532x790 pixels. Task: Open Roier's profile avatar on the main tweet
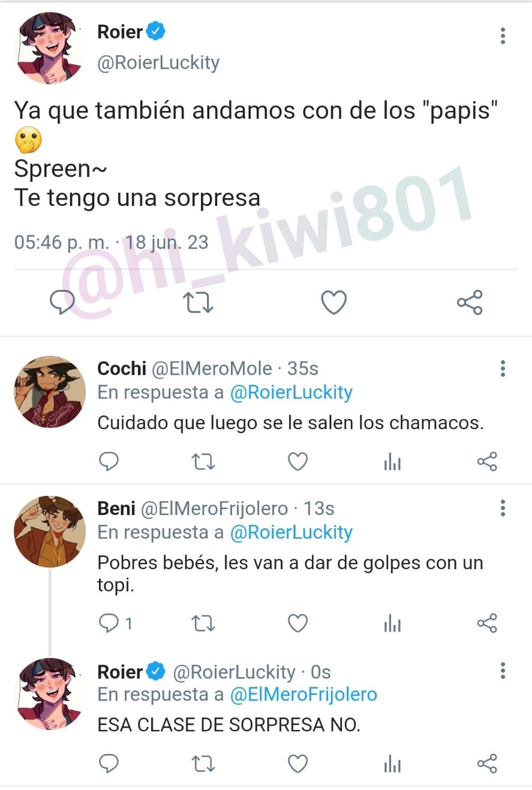pyautogui.click(x=50, y=48)
